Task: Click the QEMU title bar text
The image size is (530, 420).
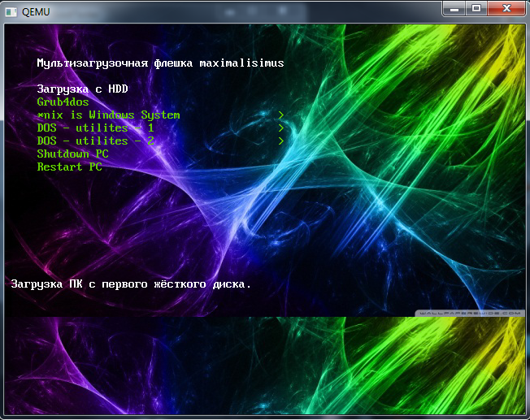Action: tap(36, 12)
